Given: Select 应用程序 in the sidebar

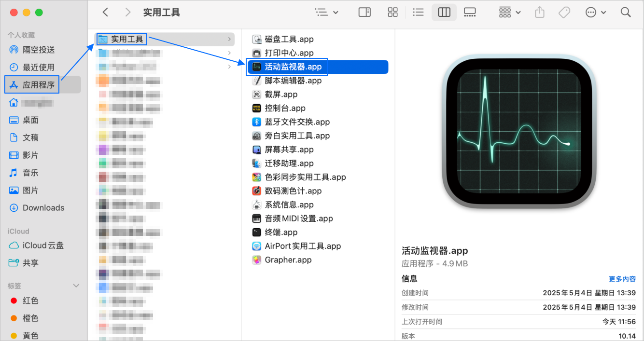Looking at the screenshot, I should [x=38, y=84].
